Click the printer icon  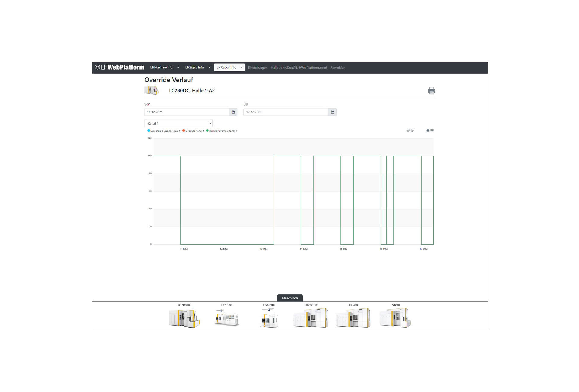click(x=431, y=91)
